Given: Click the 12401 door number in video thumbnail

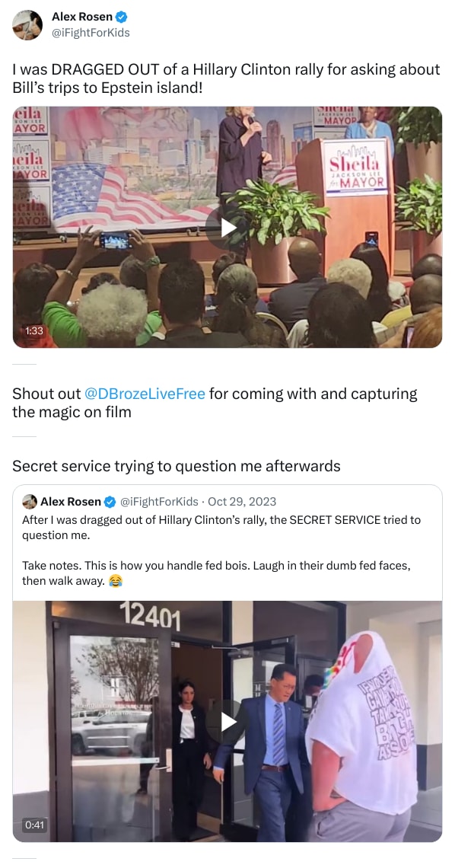Looking at the screenshot, I should 150,616.
